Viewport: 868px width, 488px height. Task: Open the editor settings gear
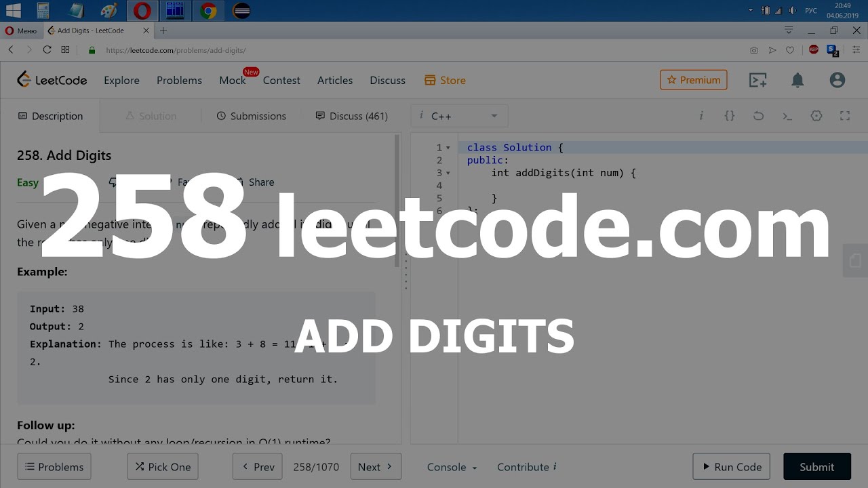point(816,116)
